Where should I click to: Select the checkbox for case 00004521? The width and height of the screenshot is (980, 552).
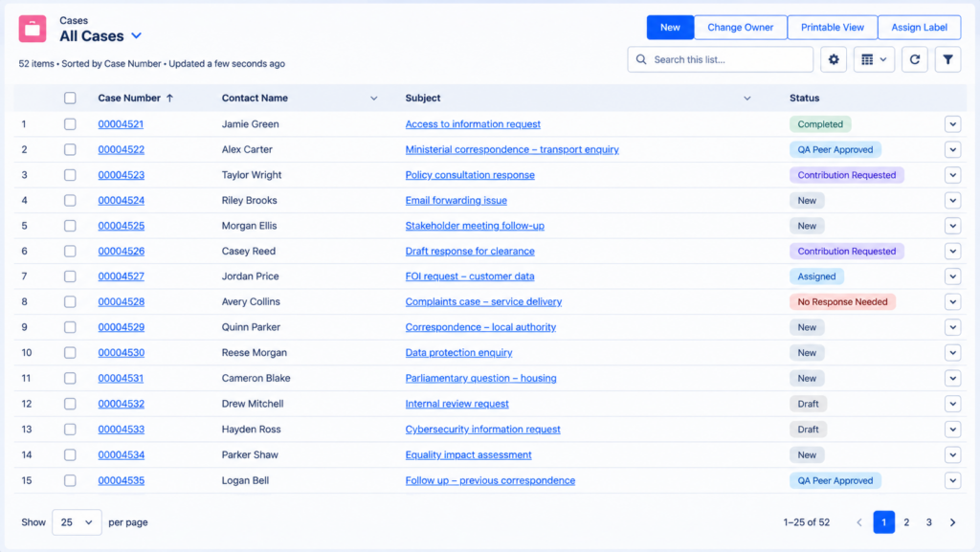click(x=70, y=124)
